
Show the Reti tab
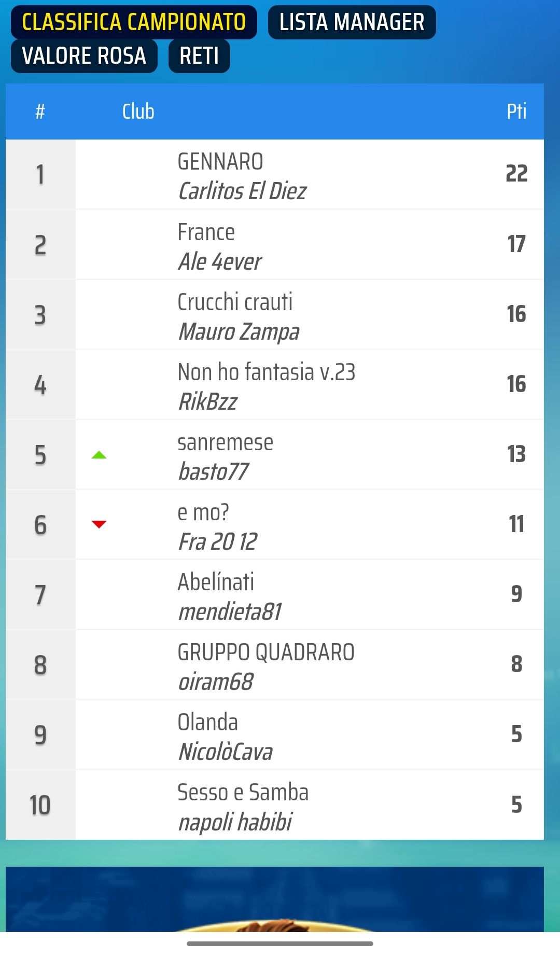(199, 56)
